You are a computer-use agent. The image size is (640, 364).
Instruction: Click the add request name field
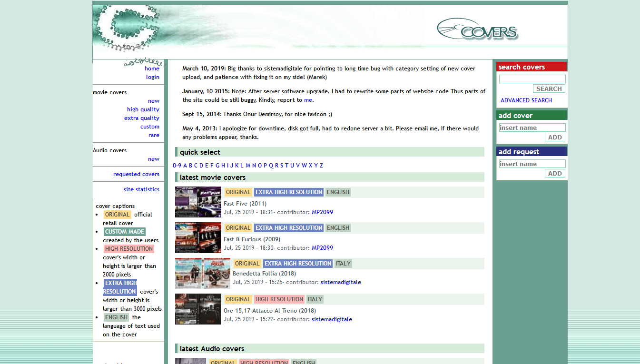tap(532, 164)
